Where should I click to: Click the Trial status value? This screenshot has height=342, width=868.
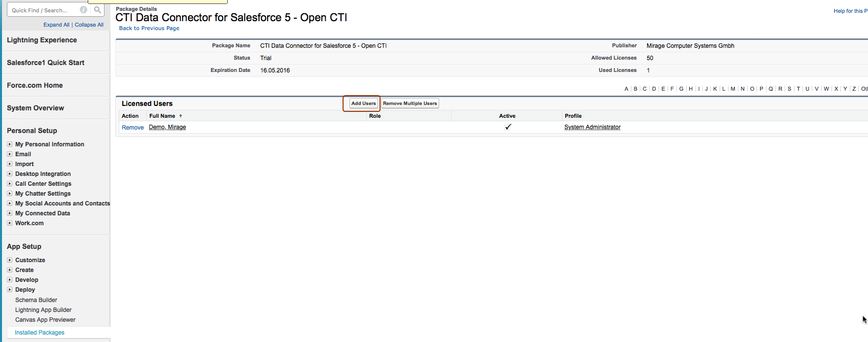click(x=266, y=58)
